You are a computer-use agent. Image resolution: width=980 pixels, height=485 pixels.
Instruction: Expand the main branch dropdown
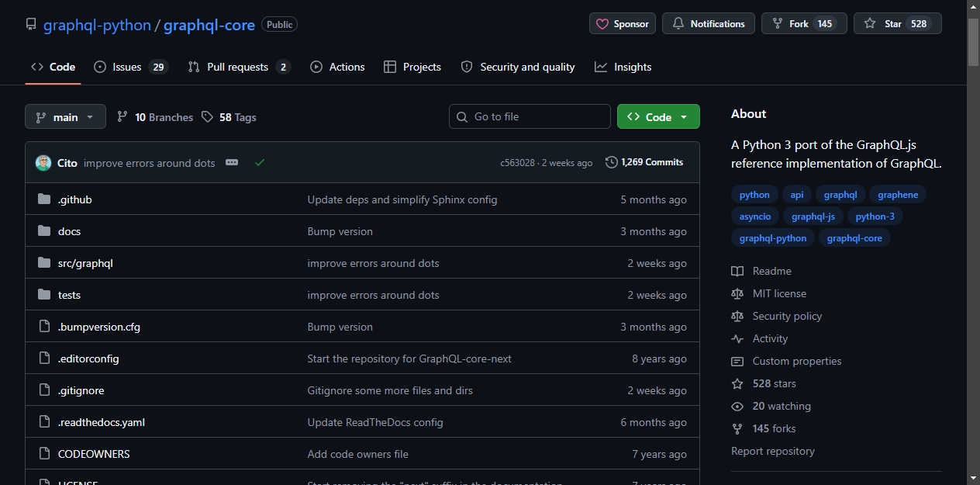point(65,117)
